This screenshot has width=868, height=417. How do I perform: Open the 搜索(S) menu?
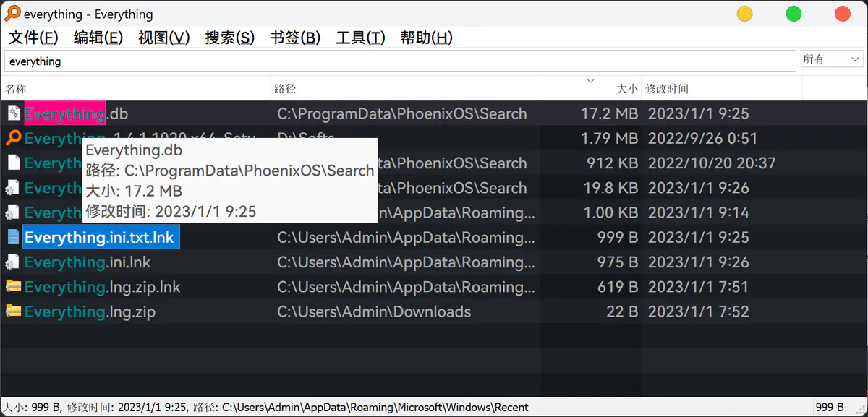tap(229, 38)
